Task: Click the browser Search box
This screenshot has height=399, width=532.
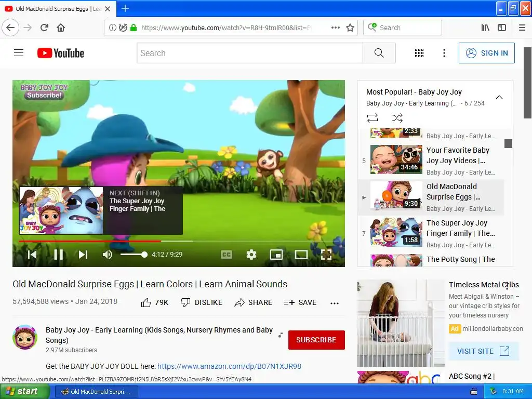Action: 403,28
